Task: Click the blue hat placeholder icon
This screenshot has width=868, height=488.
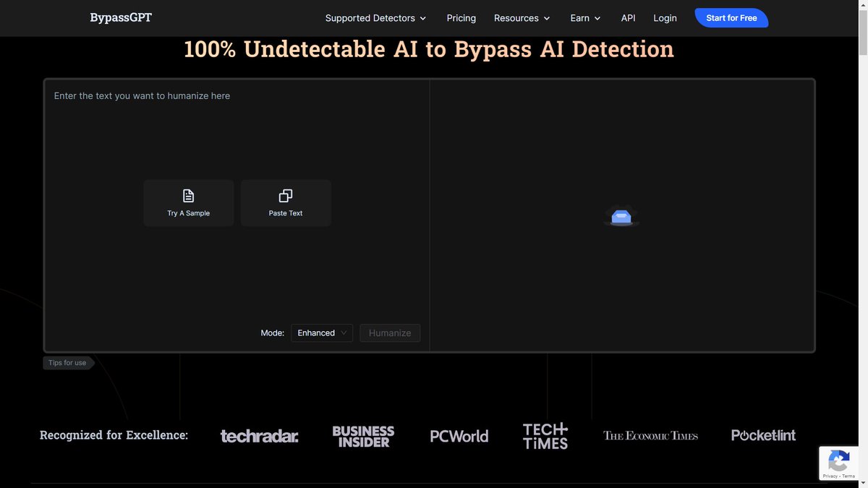Action: [x=621, y=215]
